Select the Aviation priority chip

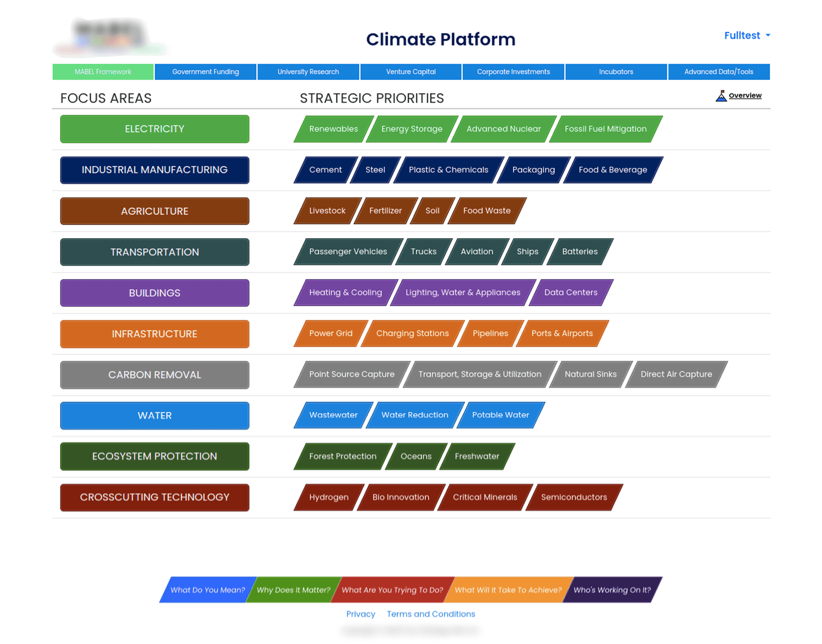click(x=477, y=252)
